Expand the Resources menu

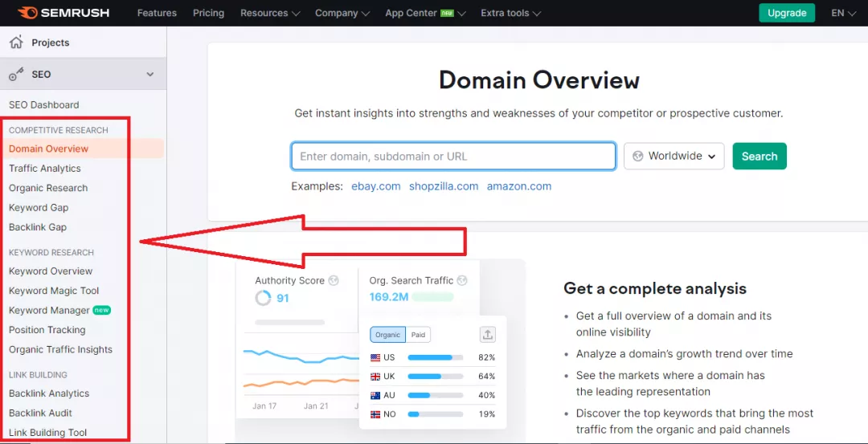pyautogui.click(x=270, y=13)
